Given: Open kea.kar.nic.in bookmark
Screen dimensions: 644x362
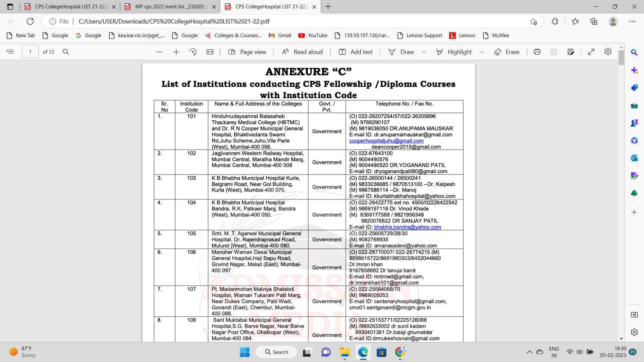Looking at the screenshot, I should pos(137,36).
